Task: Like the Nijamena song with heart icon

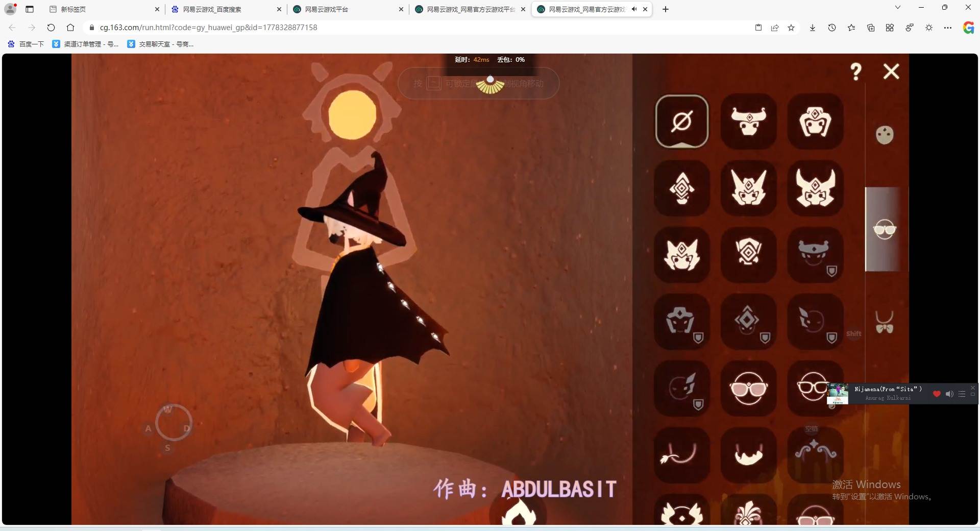Action: [937, 394]
